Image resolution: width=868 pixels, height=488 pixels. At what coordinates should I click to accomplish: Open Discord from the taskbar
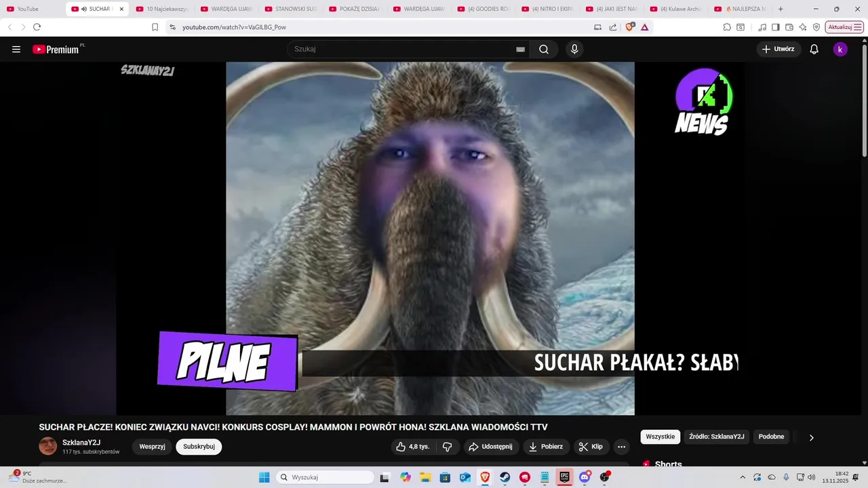pos(585,477)
